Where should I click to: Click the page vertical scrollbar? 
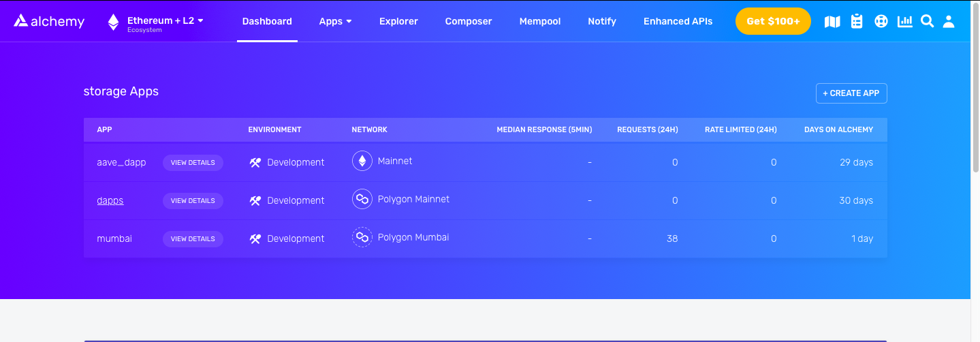(975, 86)
